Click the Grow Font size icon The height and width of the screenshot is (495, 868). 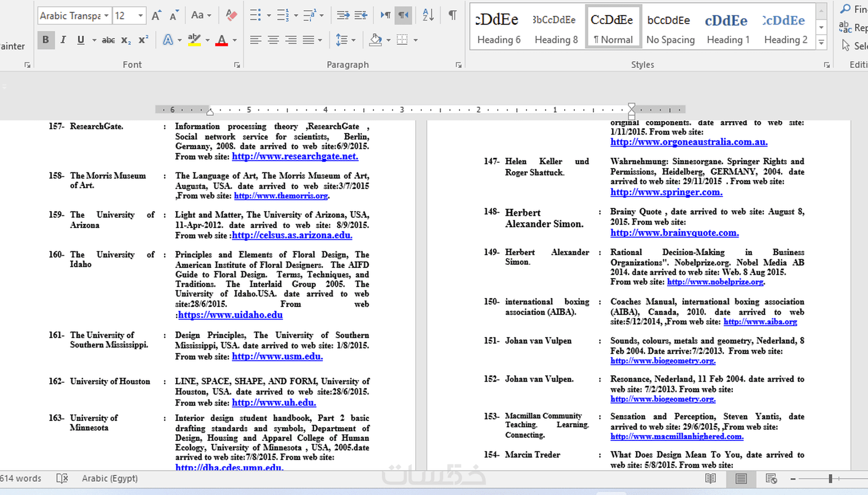(x=156, y=16)
